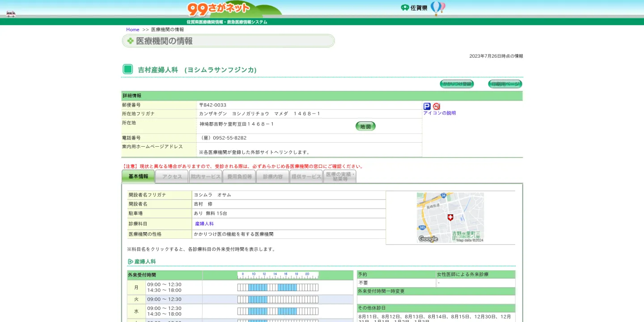Click the 詳細情報 section header

click(x=322, y=96)
